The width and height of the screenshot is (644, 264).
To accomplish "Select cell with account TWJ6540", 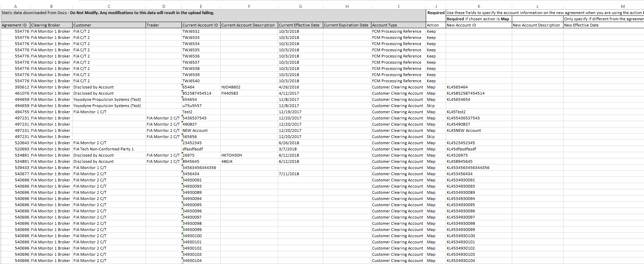I will coord(201,81).
